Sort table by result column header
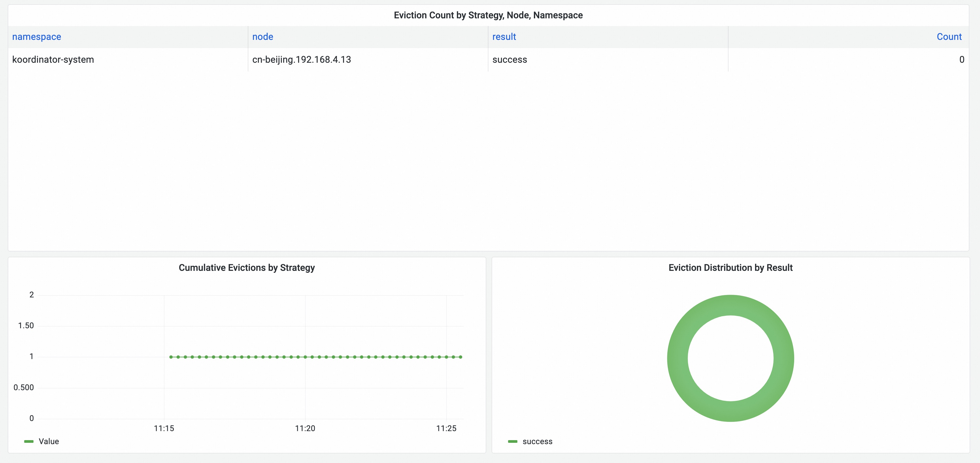Image resolution: width=980 pixels, height=463 pixels. pyautogui.click(x=504, y=37)
